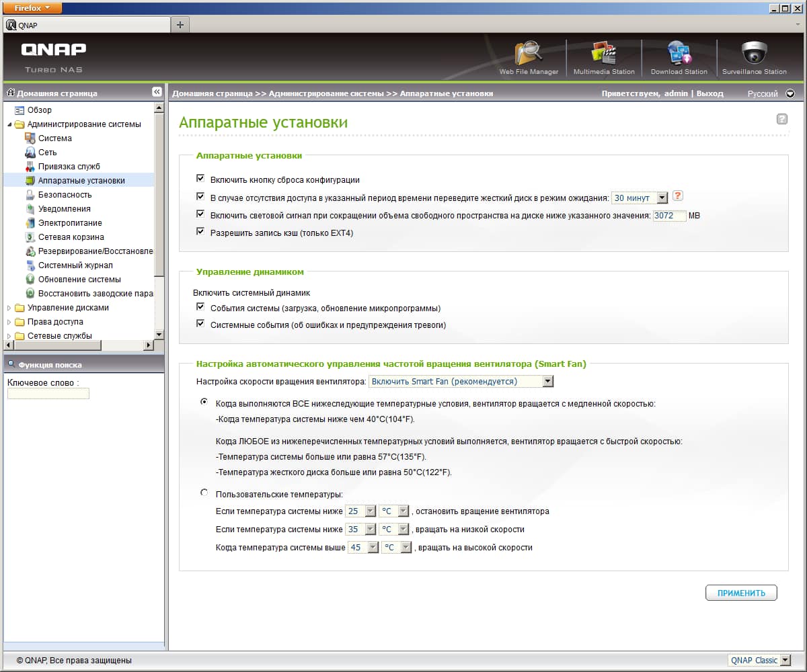Screen dimensions: 807x672
Task: Click the language selector arrow icon next to Русский
Action: (x=790, y=94)
